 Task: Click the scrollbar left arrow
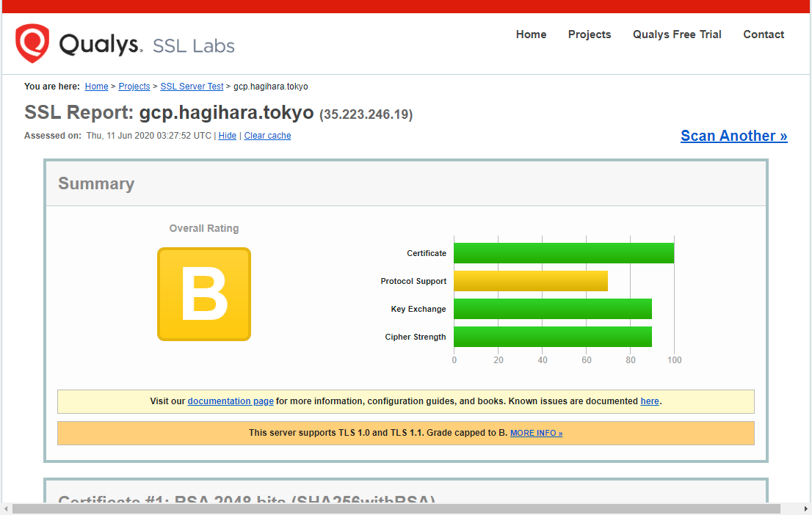click(5, 509)
